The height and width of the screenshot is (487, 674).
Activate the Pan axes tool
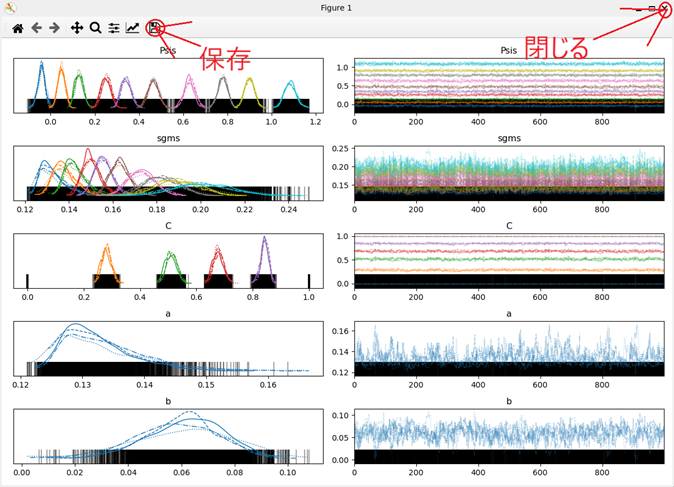point(77,29)
